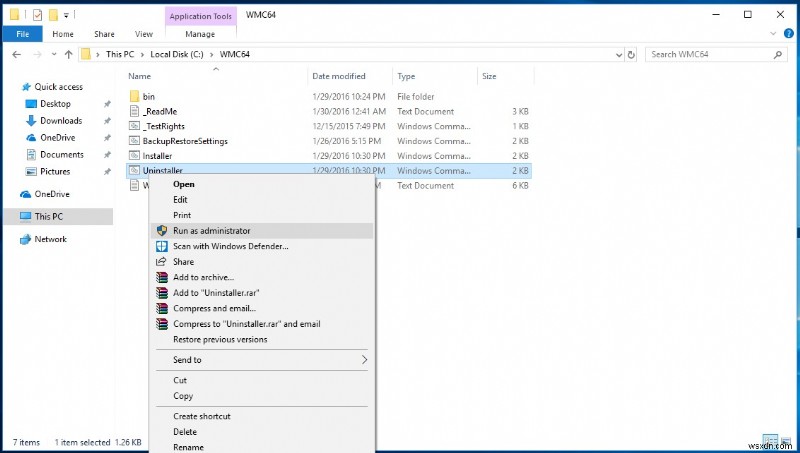Choose Compress to "Uninstaller.rar" and email

coord(262,324)
